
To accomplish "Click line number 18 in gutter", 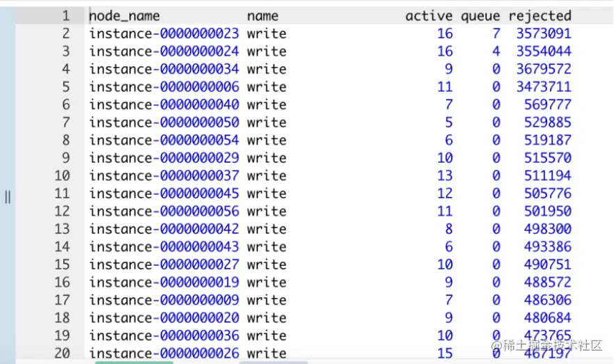I will (62, 318).
